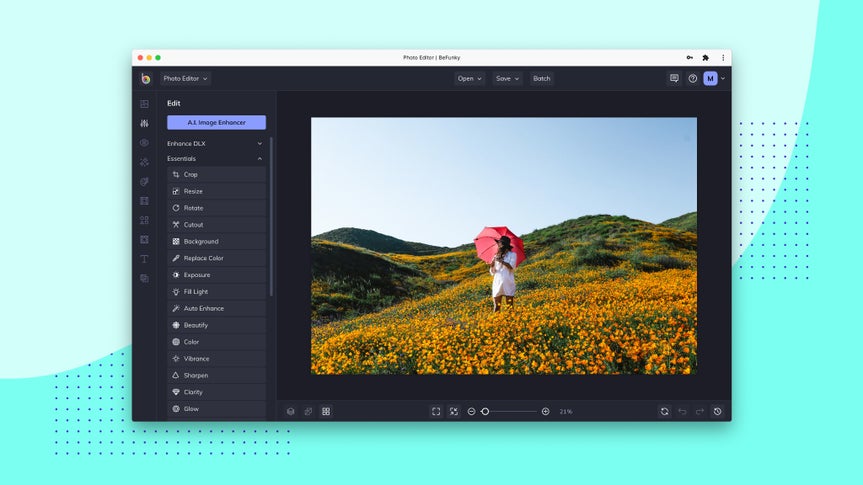Open the Fill Light tool
The image size is (863, 485).
pyautogui.click(x=216, y=292)
